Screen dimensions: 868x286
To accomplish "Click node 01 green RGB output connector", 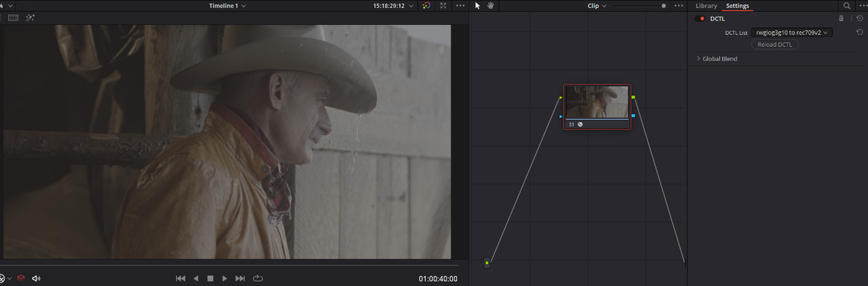I will click(x=633, y=98).
